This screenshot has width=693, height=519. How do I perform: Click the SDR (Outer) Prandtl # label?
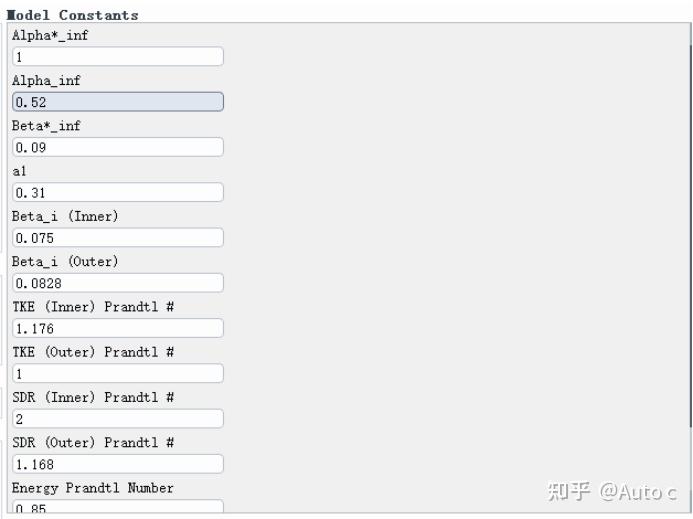pyautogui.click(x=93, y=442)
